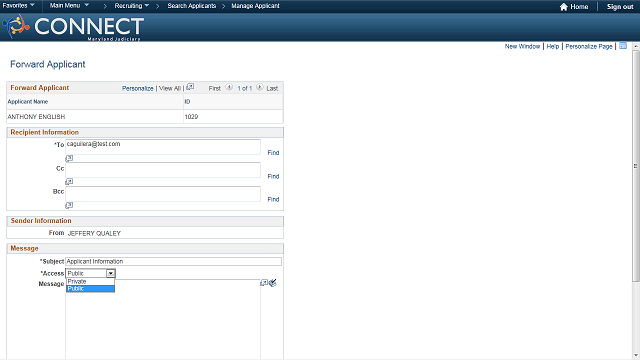Image resolution: width=640 pixels, height=360 pixels.
Task: Click scrollbar up arrow
Action: [636, 46]
